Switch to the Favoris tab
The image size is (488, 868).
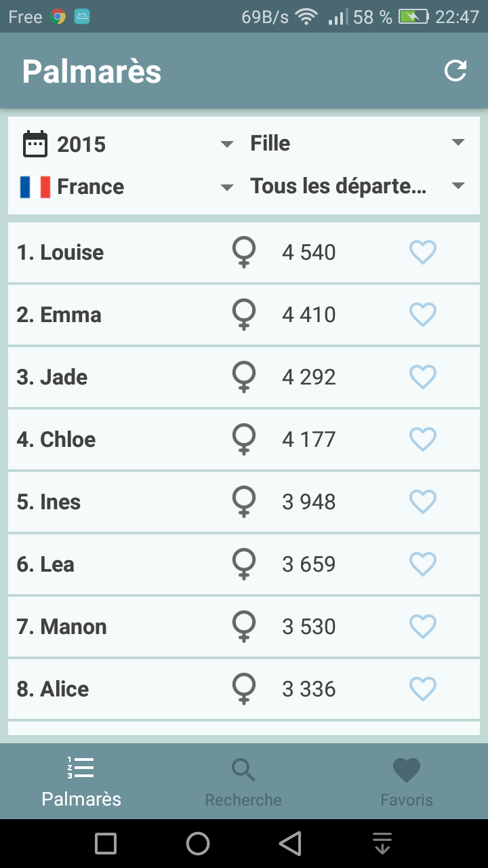407,783
